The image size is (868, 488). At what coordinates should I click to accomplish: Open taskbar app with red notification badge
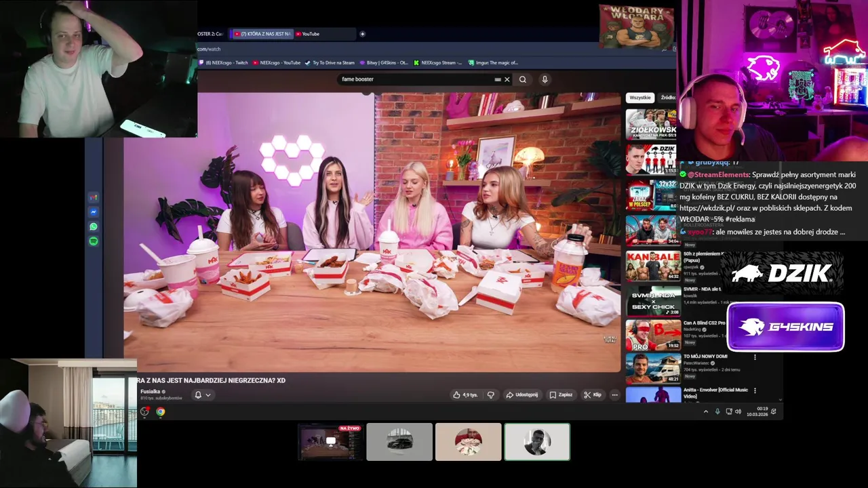pyautogui.click(x=144, y=411)
